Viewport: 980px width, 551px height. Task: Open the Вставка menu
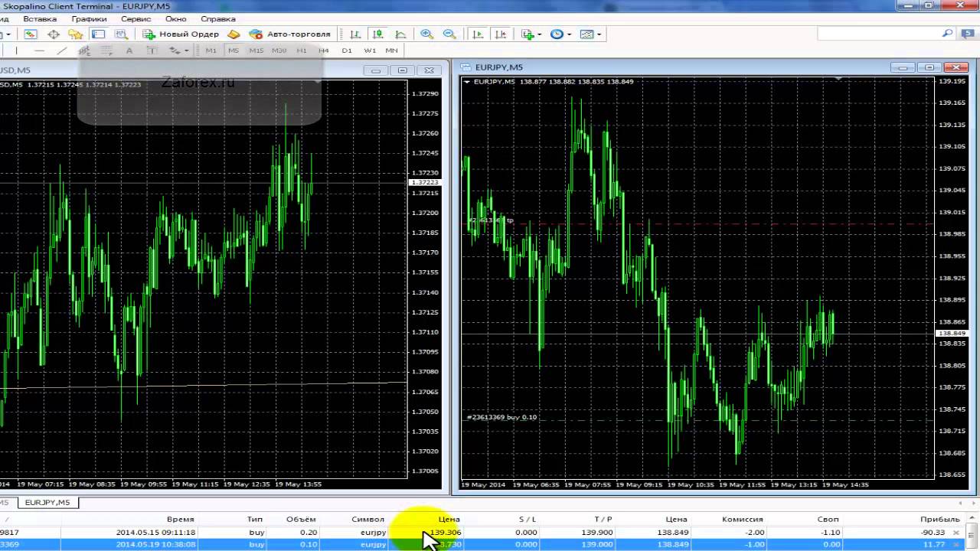pyautogui.click(x=40, y=18)
